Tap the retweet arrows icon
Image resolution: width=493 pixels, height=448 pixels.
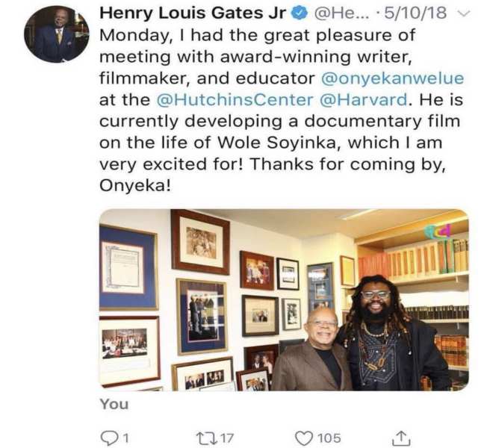pyautogui.click(x=206, y=437)
